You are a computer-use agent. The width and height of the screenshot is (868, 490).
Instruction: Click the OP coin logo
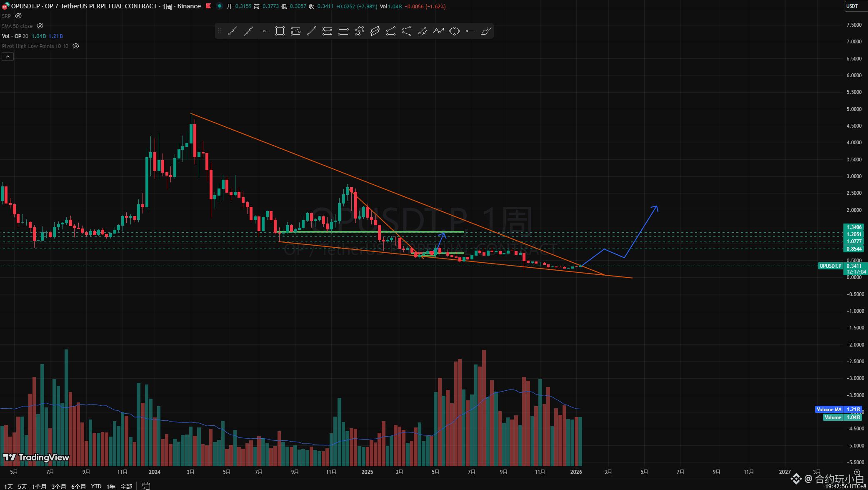[5, 6]
